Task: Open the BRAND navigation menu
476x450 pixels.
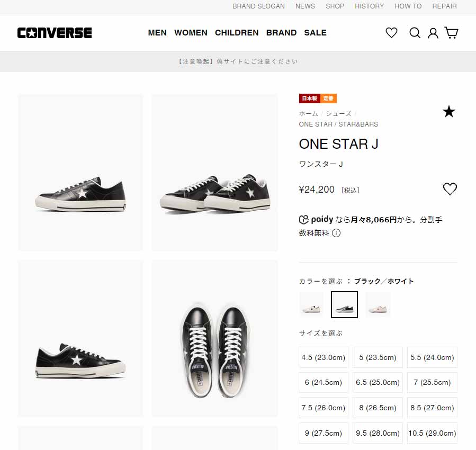Action: point(281,33)
